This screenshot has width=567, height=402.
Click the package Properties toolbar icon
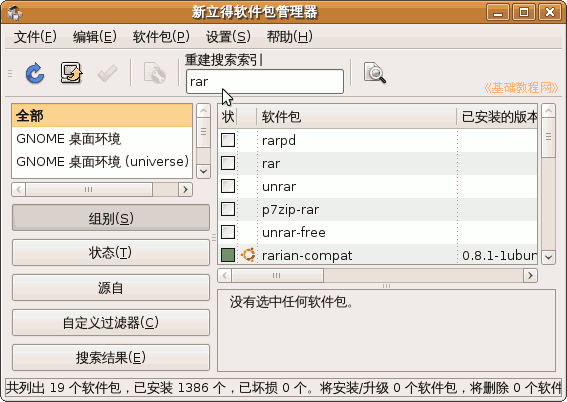(x=155, y=73)
